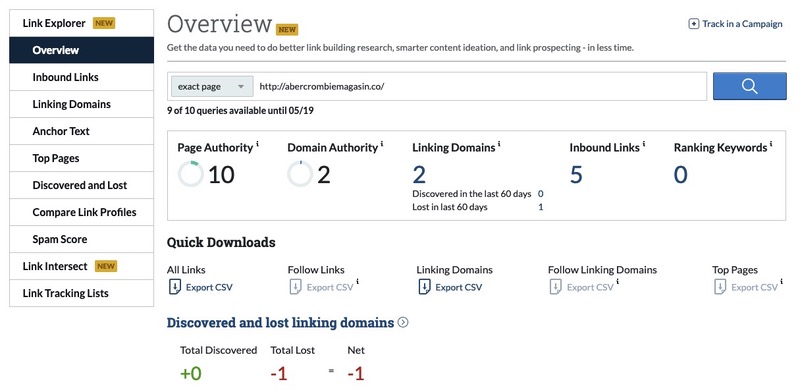Click into the URL input field

(480, 86)
